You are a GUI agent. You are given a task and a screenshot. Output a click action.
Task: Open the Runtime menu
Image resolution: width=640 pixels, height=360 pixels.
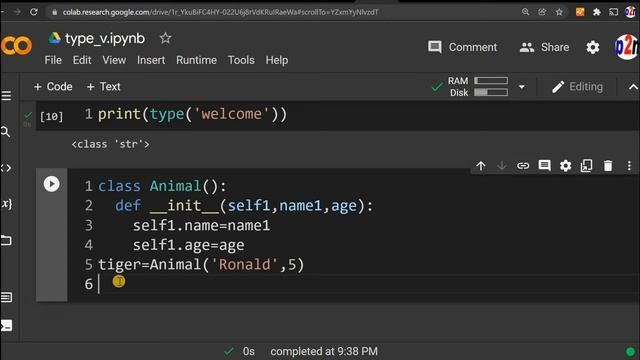tap(196, 60)
